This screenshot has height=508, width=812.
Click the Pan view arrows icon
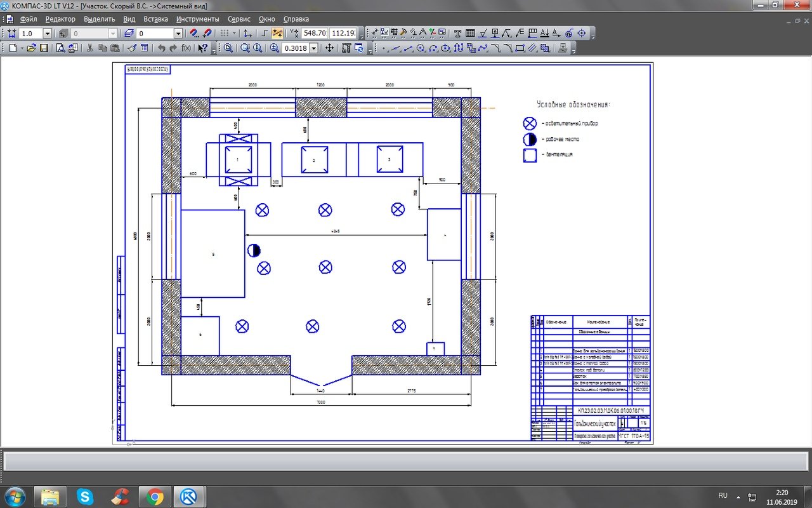[330, 48]
